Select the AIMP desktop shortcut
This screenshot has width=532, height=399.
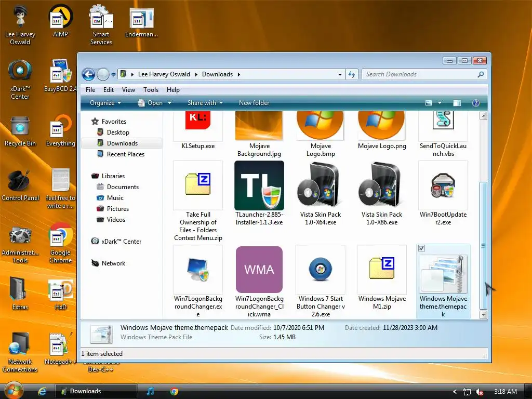point(60,21)
